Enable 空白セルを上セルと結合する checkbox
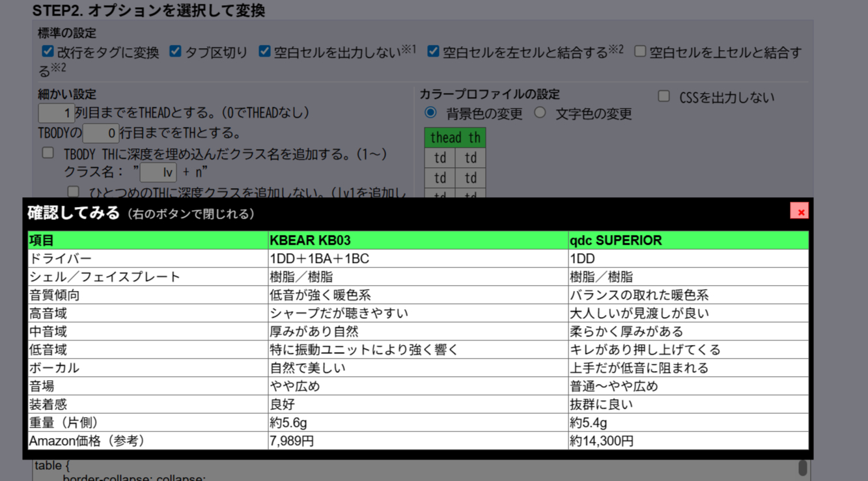Image resolution: width=868 pixels, height=481 pixels. [x=640, y=51]
